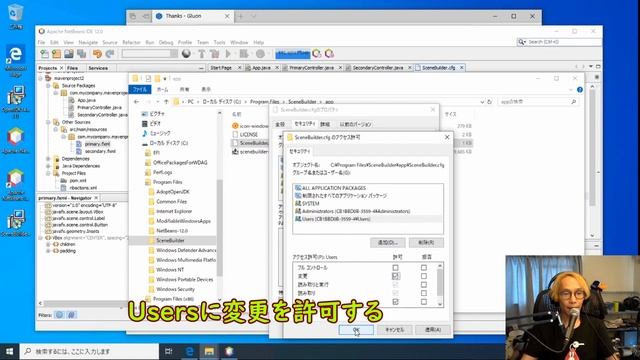Viewport: 640px width, 360px height.
Task: Click 適用 in the permissions dialog
Action: pyautogui.click(x=433, y=330)
